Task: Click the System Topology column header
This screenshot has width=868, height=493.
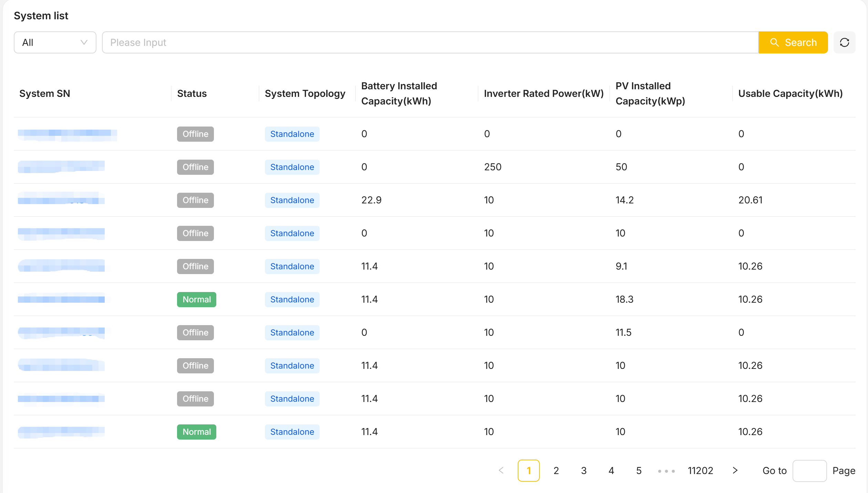Action: (x=305, y=93)
